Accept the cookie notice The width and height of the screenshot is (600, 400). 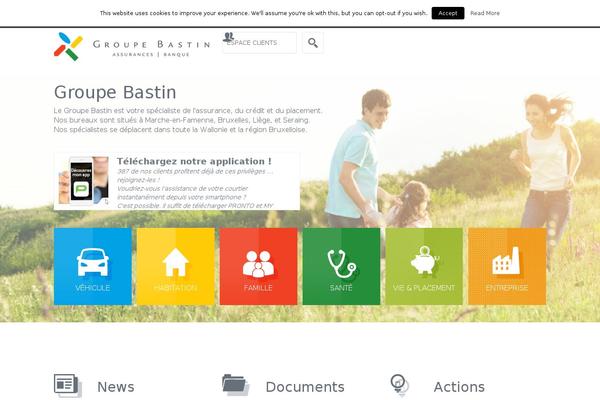(x=448, y=13)
